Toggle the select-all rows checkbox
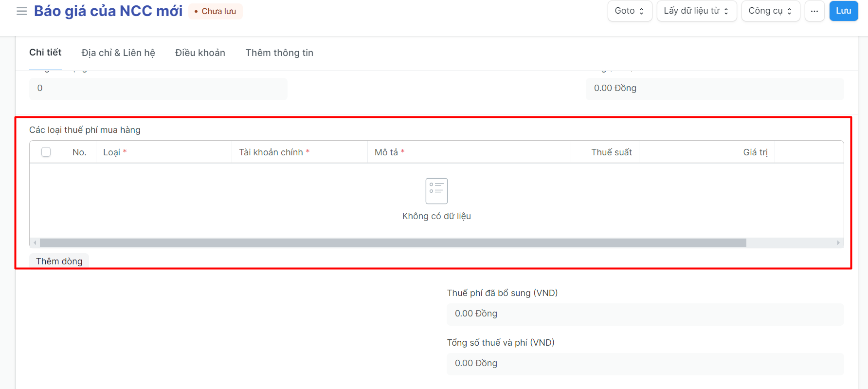Image resolution: width=868 pixels, height=389 pixels. click(x=46, y=152)
